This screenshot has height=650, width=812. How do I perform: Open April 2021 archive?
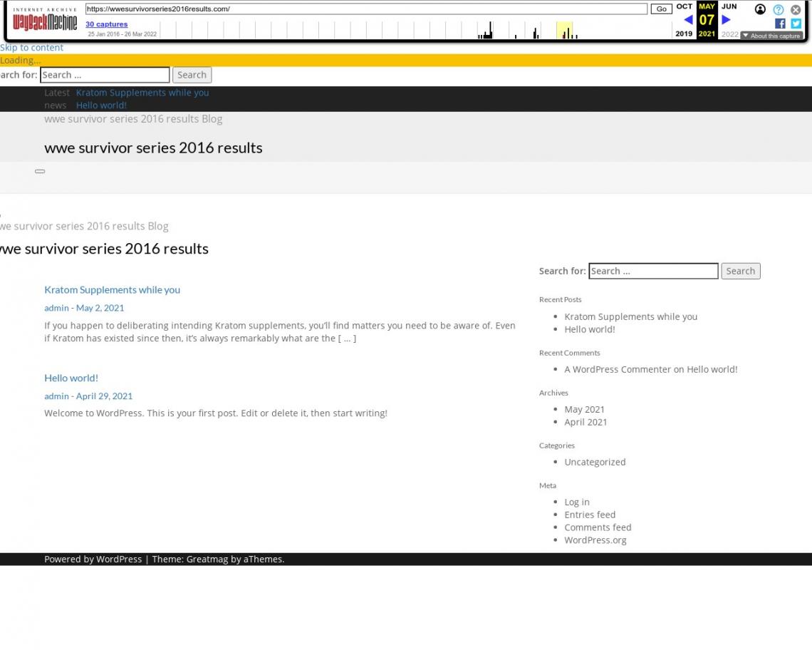(585, 422)
